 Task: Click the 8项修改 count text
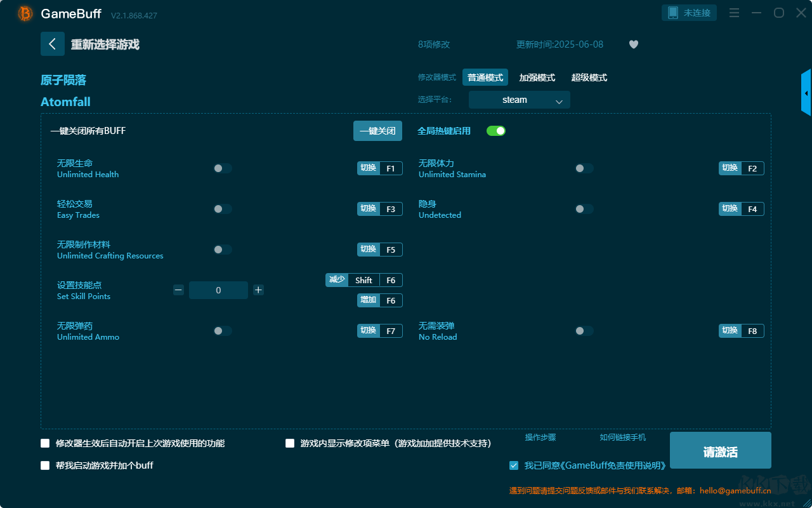[434, 44]
